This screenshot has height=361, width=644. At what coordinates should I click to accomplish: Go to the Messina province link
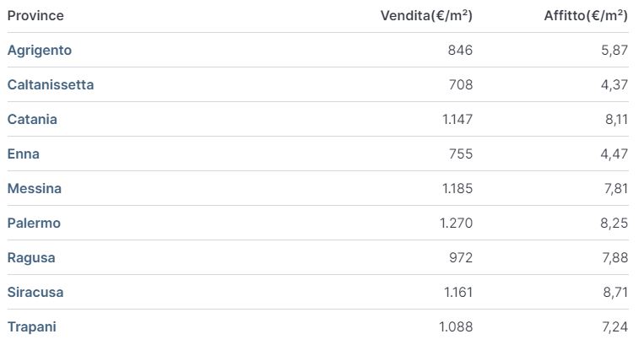pos(35,189)
